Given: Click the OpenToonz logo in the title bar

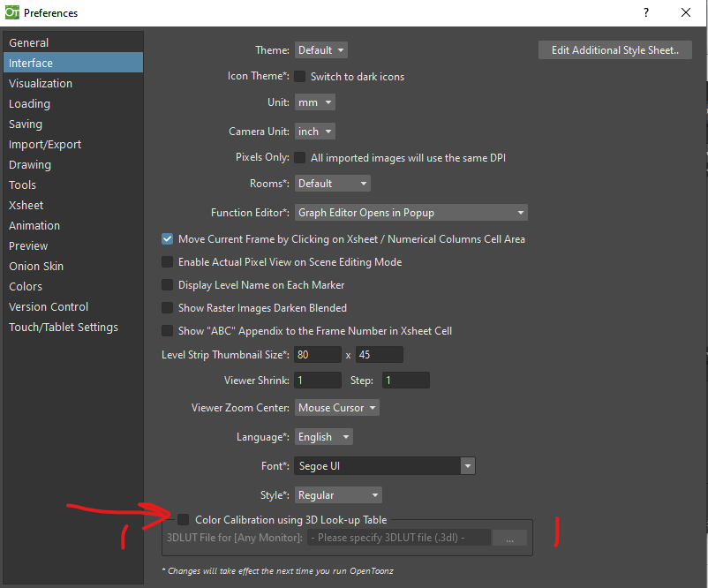Looking at the screenshot, I should (x=12, y=12).
